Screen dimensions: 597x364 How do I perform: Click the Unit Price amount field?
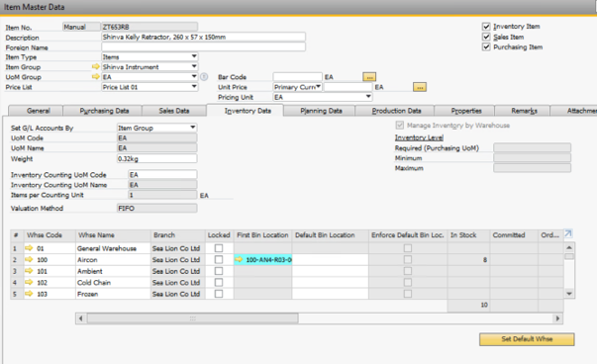pos(348,87)
